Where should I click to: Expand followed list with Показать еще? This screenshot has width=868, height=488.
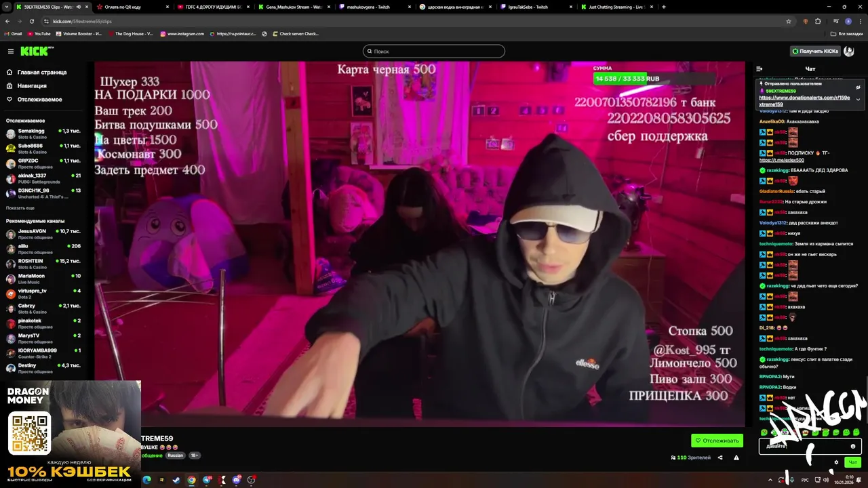coord(20,208)
